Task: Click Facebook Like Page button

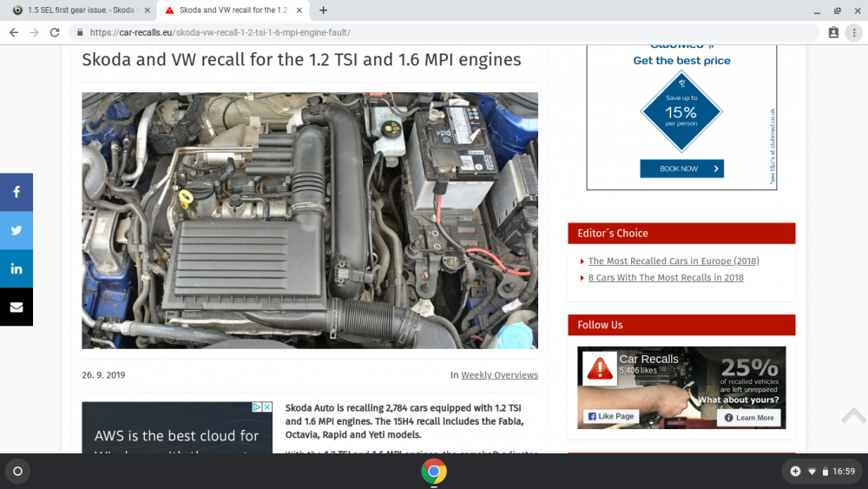Action: pyautogui.click(x=611, y=416)
